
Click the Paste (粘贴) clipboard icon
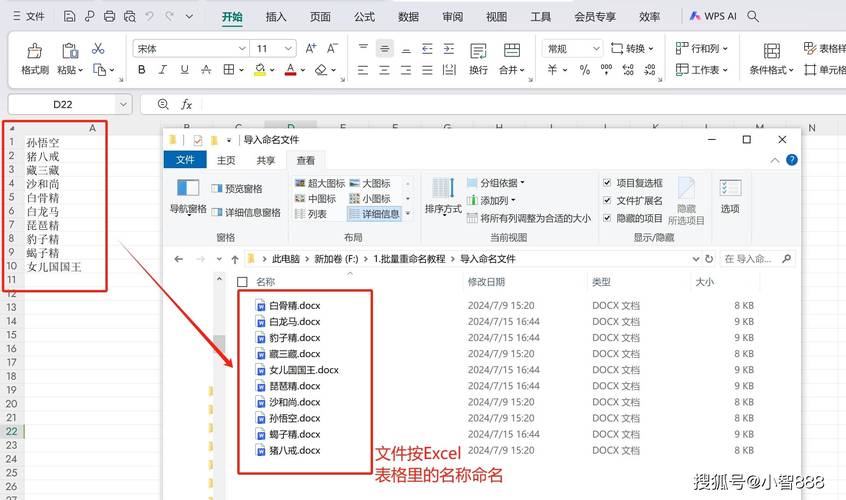[x=70, y=51]
